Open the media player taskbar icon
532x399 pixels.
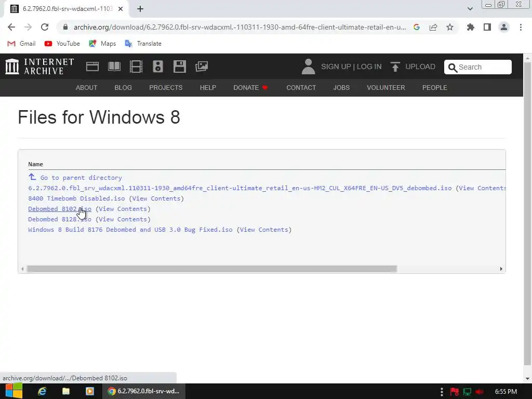pyautogui.click(x=89, y=391)
